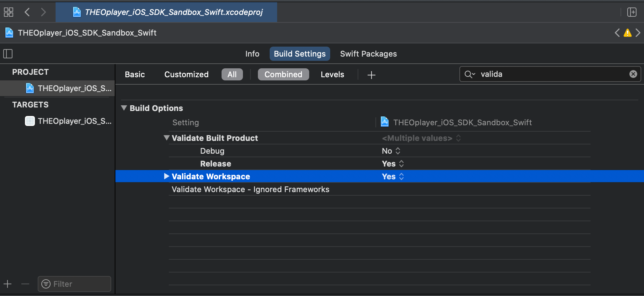The image size is (644, 296).
Task: Collapse the Validate Built Product row
Action: coord(166,138)
